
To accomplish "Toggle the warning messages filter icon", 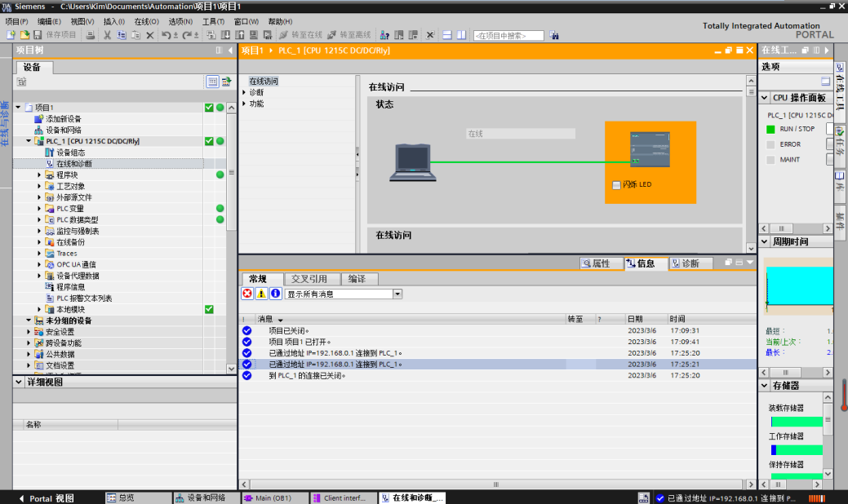I will [x=260, y=293].
